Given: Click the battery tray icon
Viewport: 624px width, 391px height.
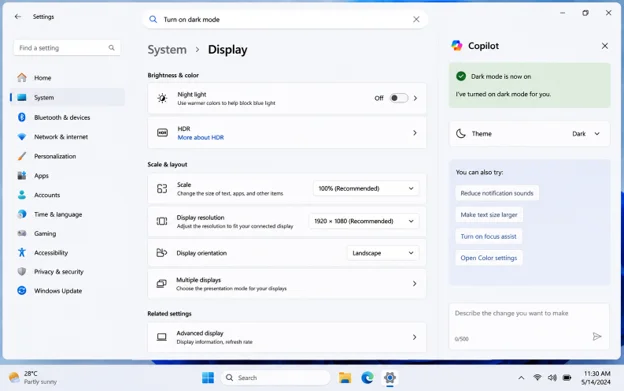Looking at the screenshot, I should (567, 377).
